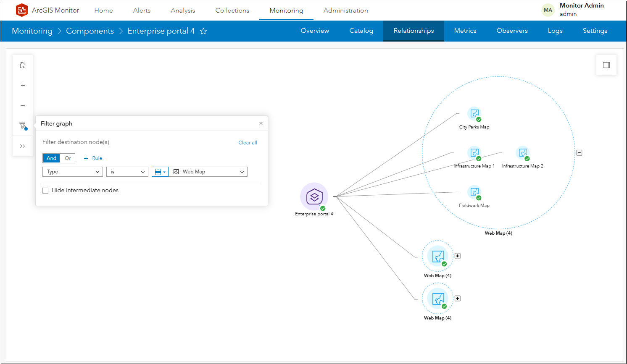Zoom in on the relationships graph

pyautogui.click(x=23, y=85)
